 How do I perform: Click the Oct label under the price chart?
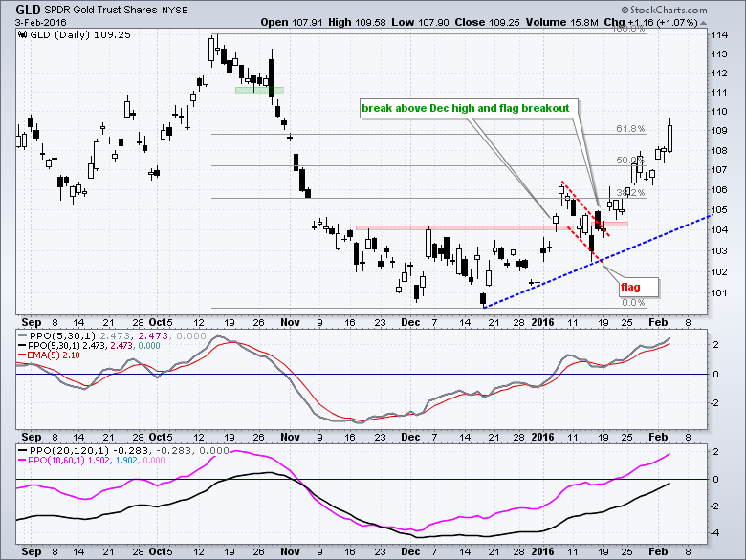[x=158, y=322]
